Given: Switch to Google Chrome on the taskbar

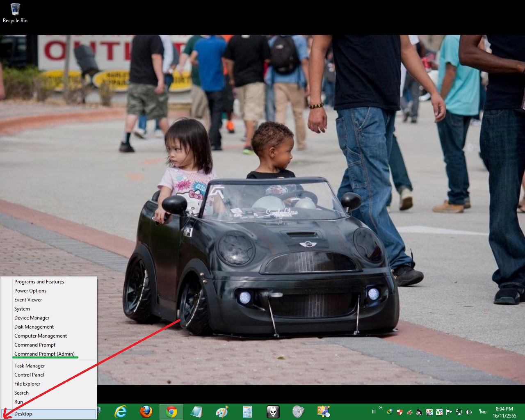Looking at the screenshot, I should point(171,411).
